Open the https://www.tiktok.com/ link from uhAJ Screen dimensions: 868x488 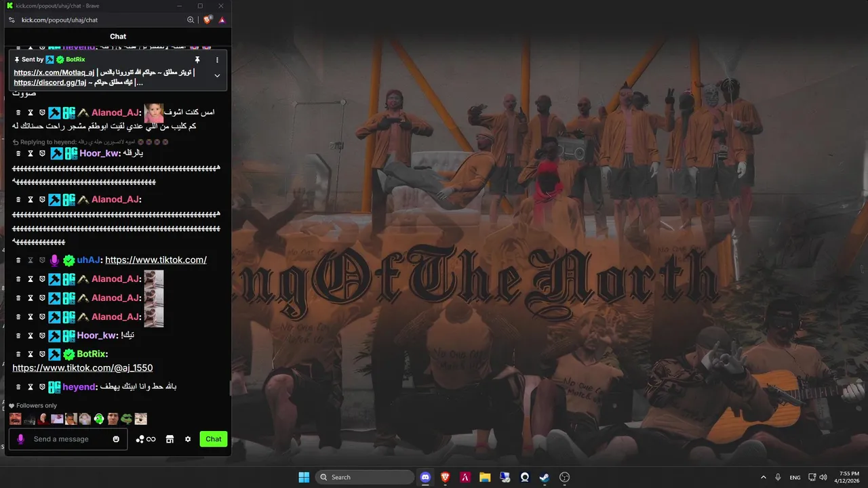(156, 260)
